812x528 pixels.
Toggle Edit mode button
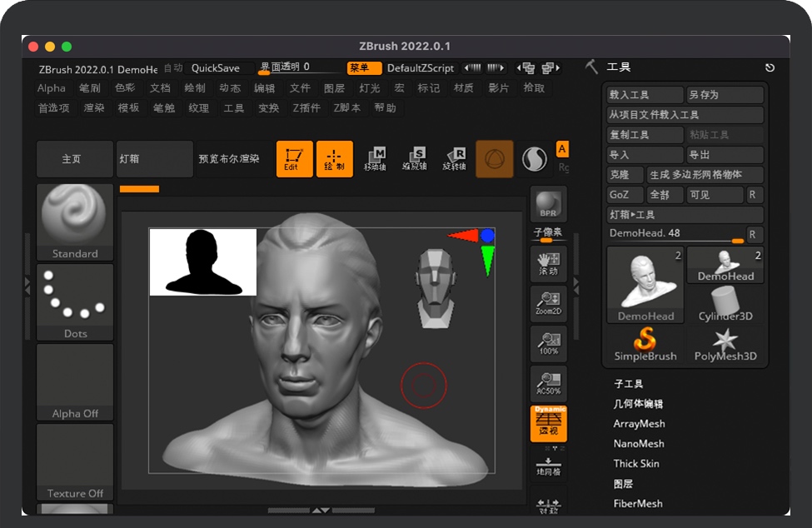(x=294, y=158)
